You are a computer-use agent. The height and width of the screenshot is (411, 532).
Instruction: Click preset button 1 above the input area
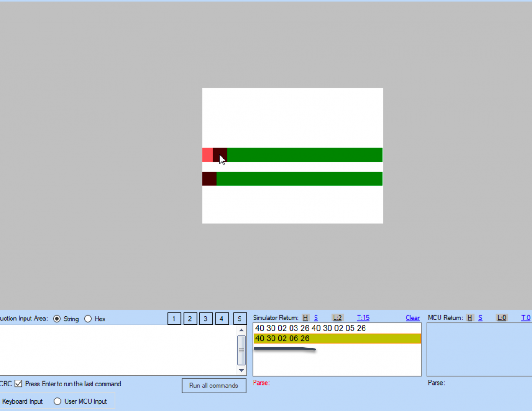(174, 318)
